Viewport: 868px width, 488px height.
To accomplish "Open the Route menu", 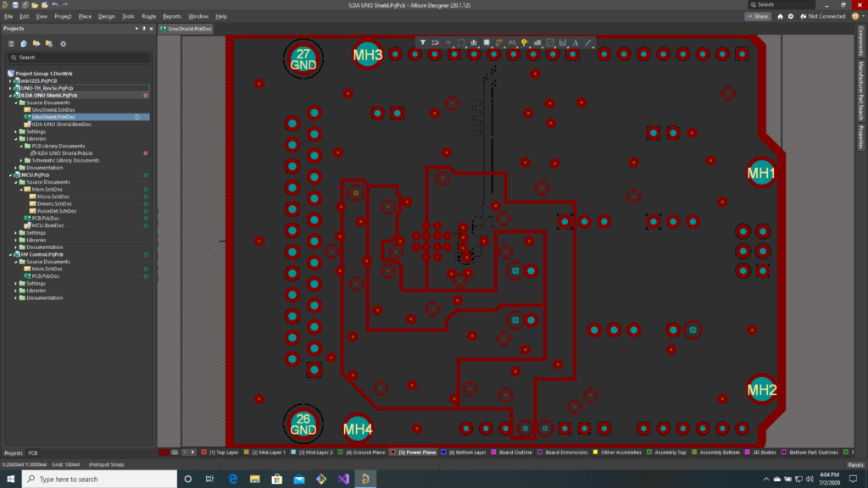I will (148, 16).
